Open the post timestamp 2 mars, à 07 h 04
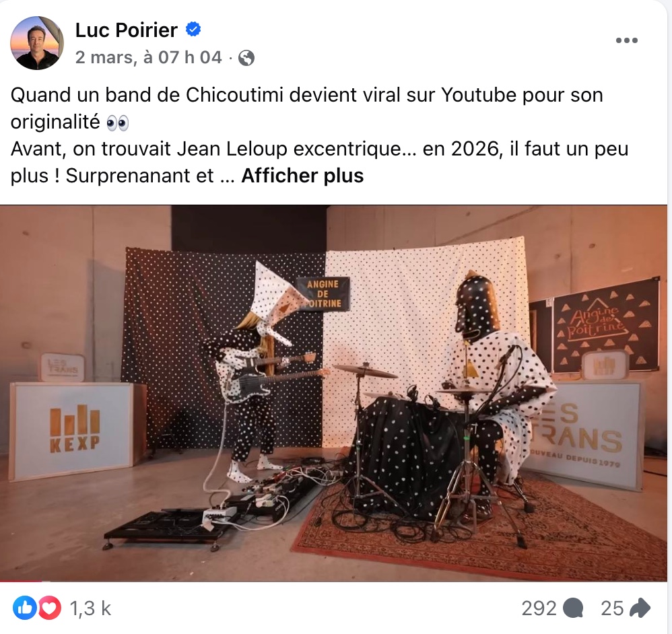The height and width of the screenshot is (634, 672). [148, 57]
